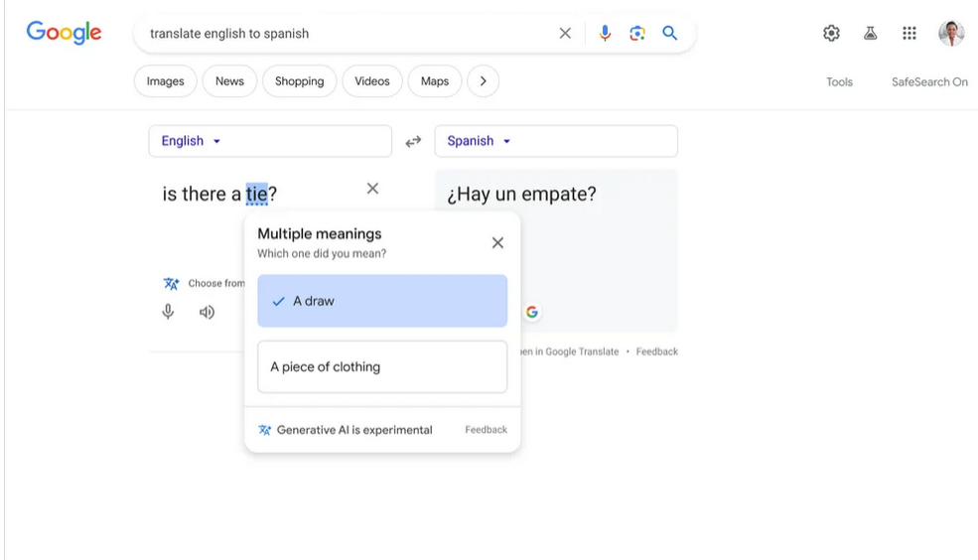
Task: Open the Google apps grid
Action: (x=909, y=33)
